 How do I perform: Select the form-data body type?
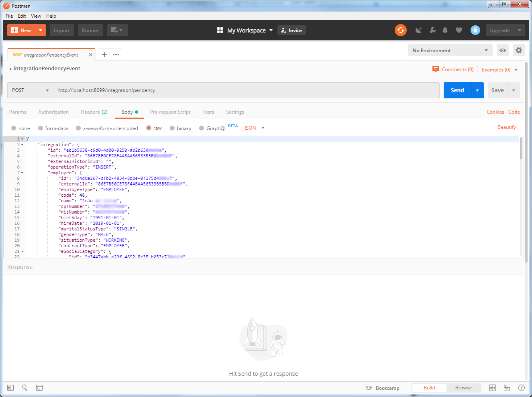point(41,128)
